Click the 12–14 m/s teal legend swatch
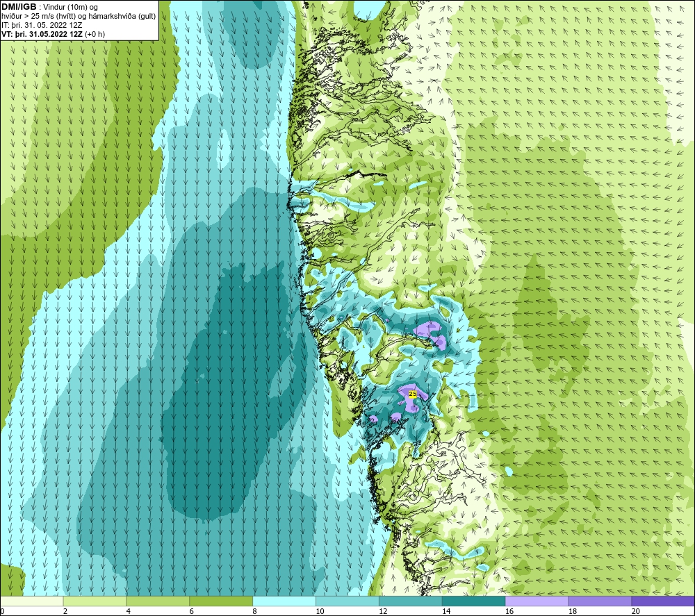This screenshot has height=616, width=695. pyautogui.click(x=411, y=601)
